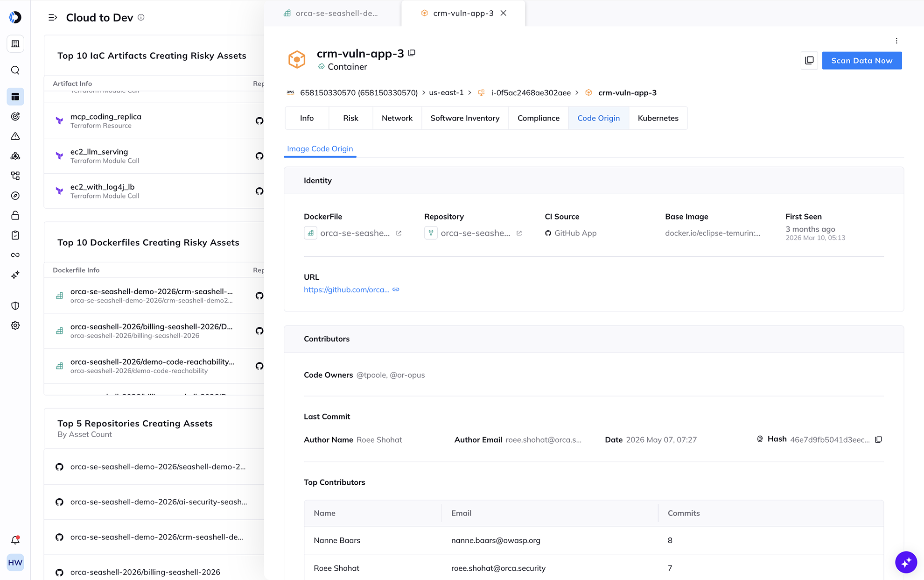924x580 pixels.
Task: Open the radar target icon in sidebar
Action: 15,117
